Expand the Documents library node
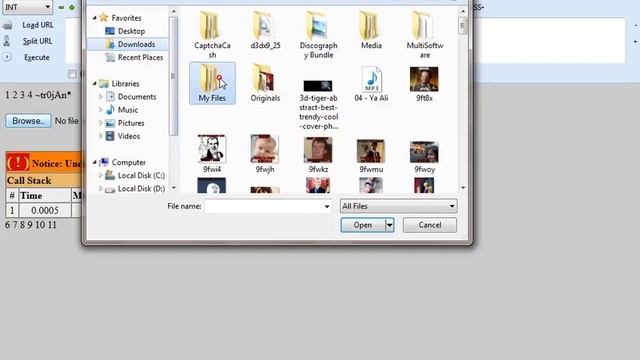 click(x=101, y=97)
